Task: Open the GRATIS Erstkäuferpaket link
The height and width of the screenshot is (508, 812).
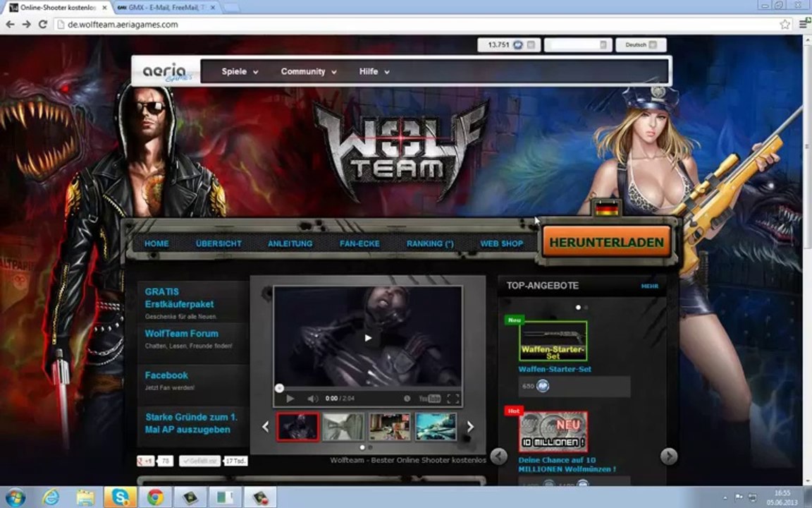Action: click(x=179, y=298)
